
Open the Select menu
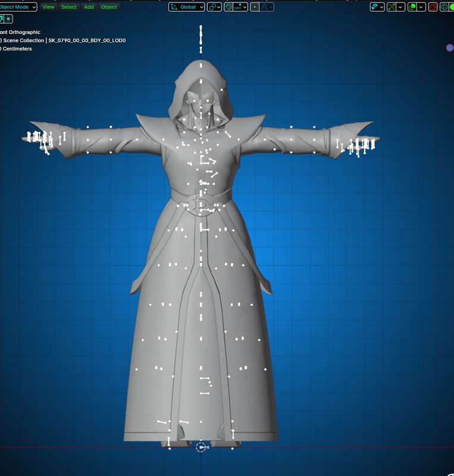point(69,7)
